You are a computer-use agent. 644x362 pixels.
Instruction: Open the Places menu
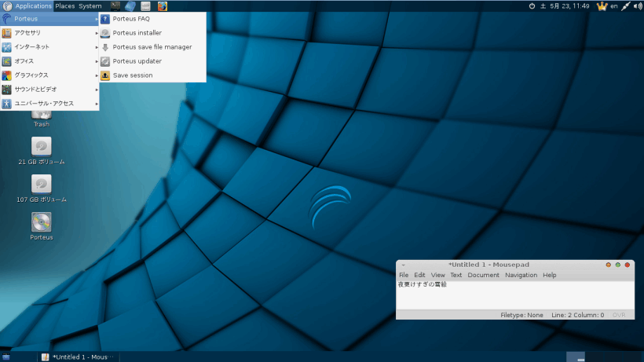pos(65,5)
